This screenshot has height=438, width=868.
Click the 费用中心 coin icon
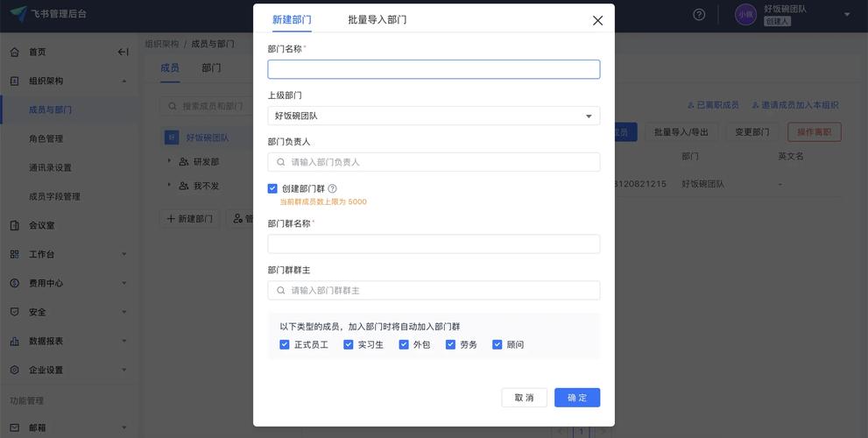(15, 283)
